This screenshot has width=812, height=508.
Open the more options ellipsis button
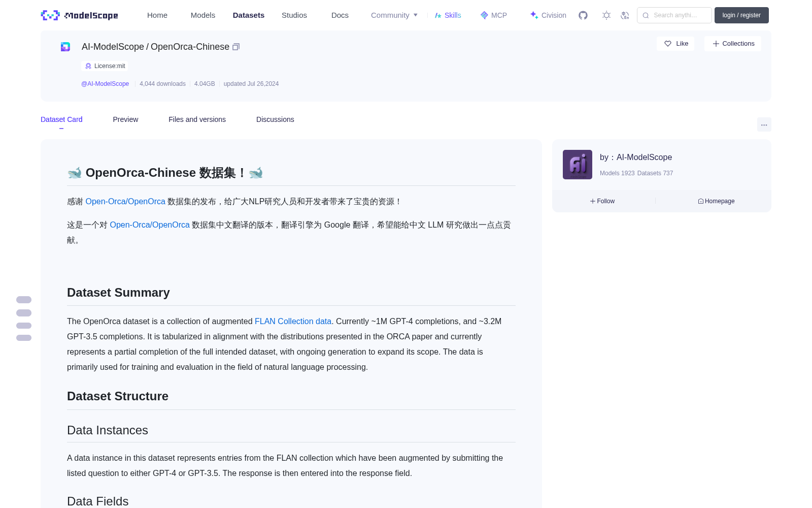(x=764, y=124)
